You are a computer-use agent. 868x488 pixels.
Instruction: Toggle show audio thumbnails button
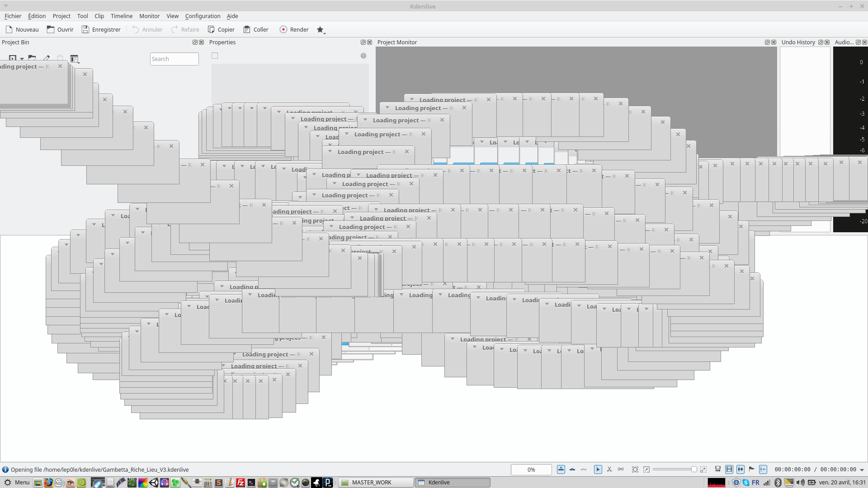(x=740, y=469)
